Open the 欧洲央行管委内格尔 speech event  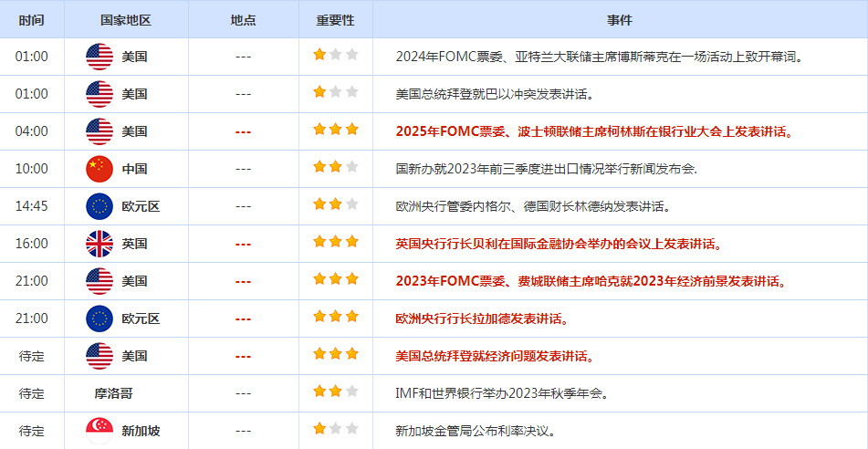point(534,206)
